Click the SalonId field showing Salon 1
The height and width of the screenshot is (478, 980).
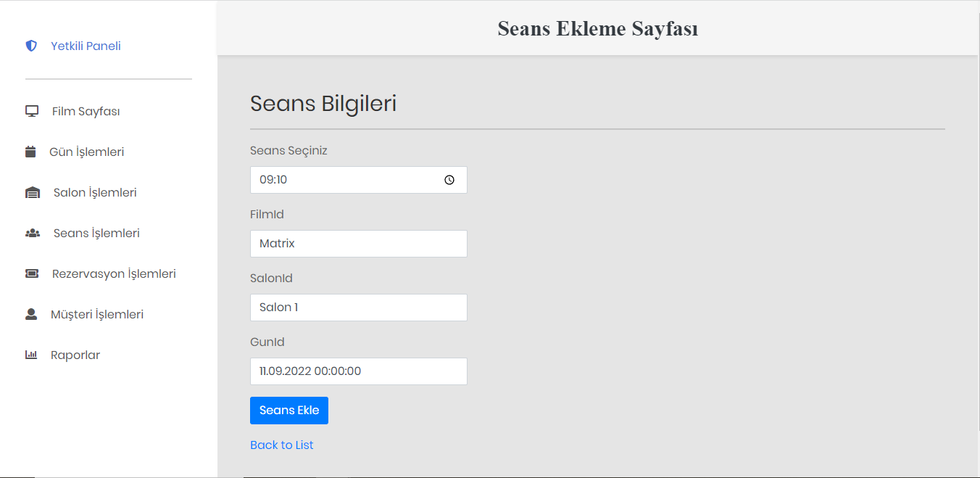(358, 307)
